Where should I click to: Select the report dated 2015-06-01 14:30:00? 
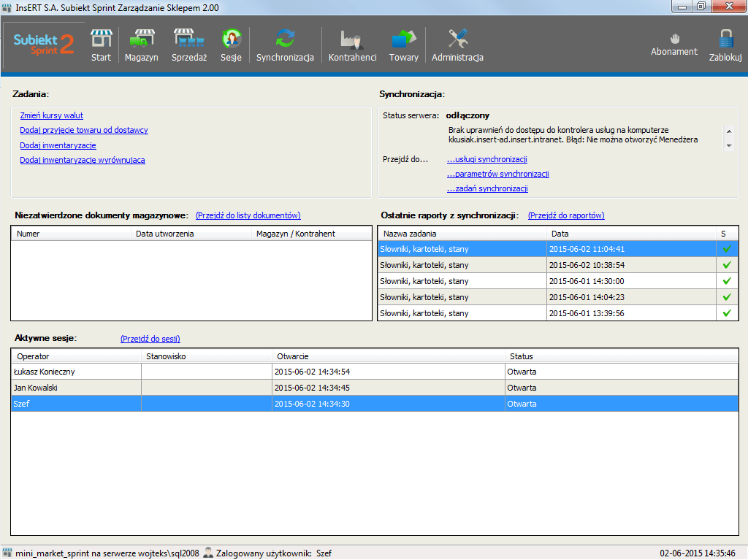click(557, 281)
